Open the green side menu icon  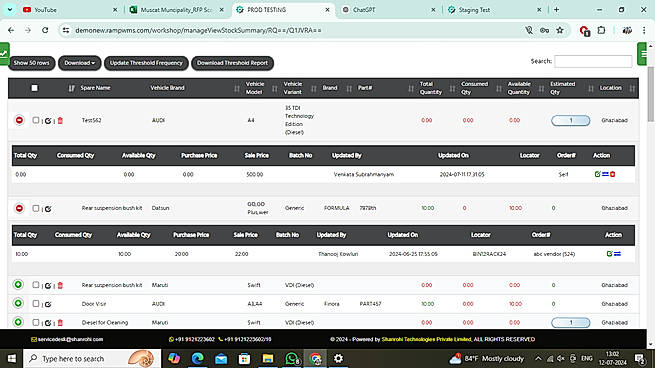click(x=643, y=54)
